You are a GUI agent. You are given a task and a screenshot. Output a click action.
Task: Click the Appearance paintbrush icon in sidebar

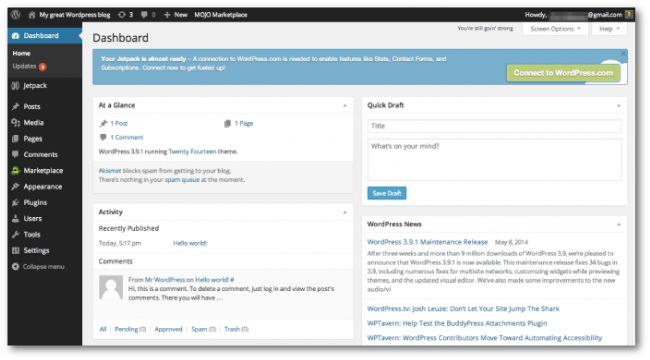point(16,187)
